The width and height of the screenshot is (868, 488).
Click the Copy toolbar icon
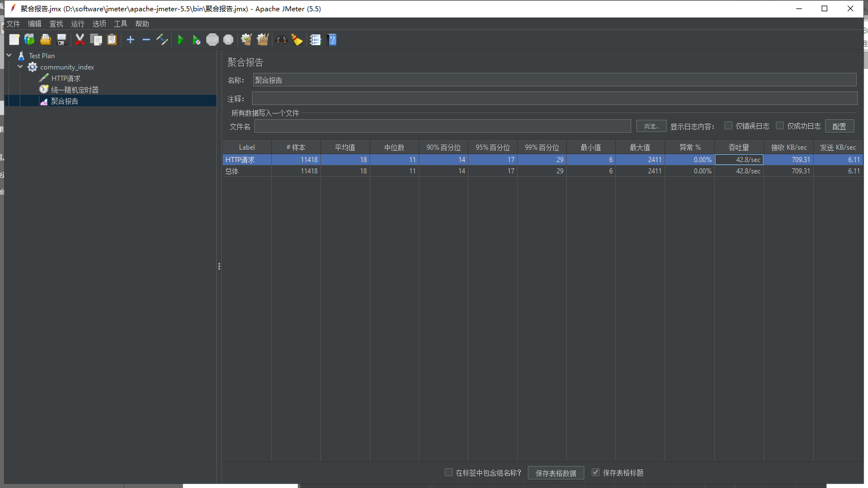96,40
